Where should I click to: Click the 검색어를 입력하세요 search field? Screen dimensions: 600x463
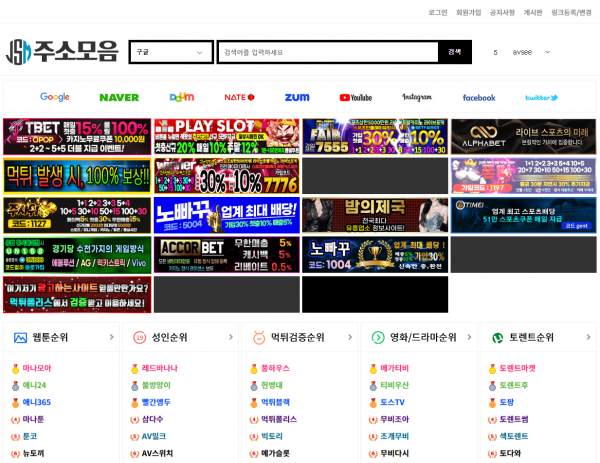click(x=328, y=52)
